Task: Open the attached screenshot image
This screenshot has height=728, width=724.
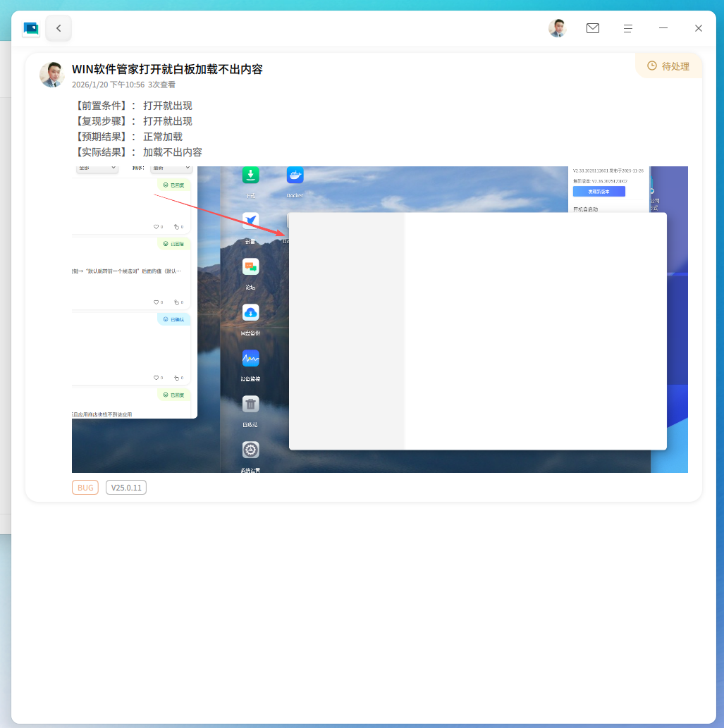Action: pos(379,319)
